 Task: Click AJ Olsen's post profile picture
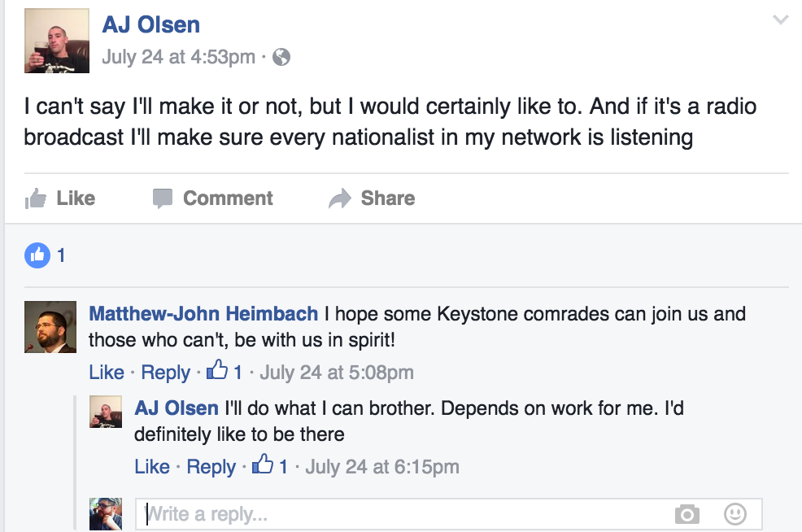click(x=56, y=41)
